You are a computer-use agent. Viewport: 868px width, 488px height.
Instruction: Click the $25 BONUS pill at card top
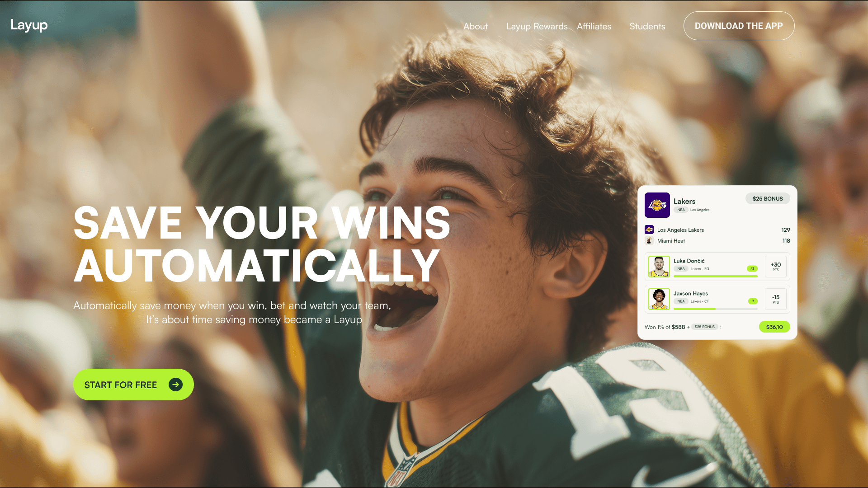point(768,198)
